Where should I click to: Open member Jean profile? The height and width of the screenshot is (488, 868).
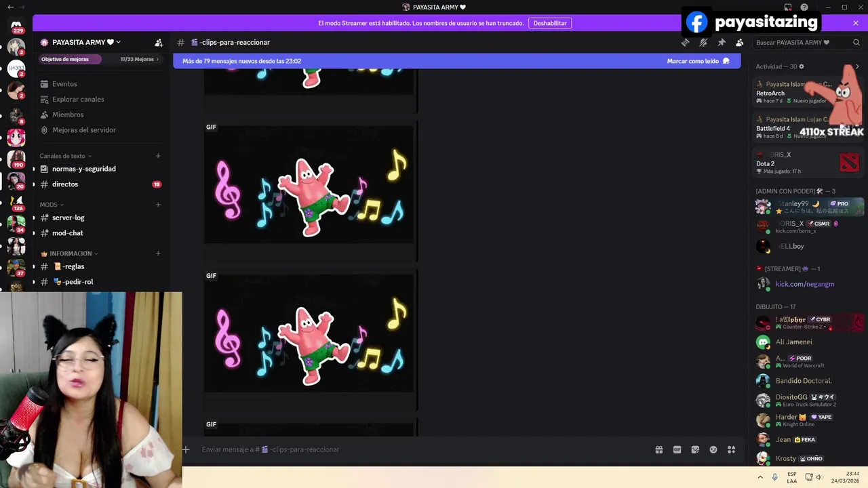808,439
